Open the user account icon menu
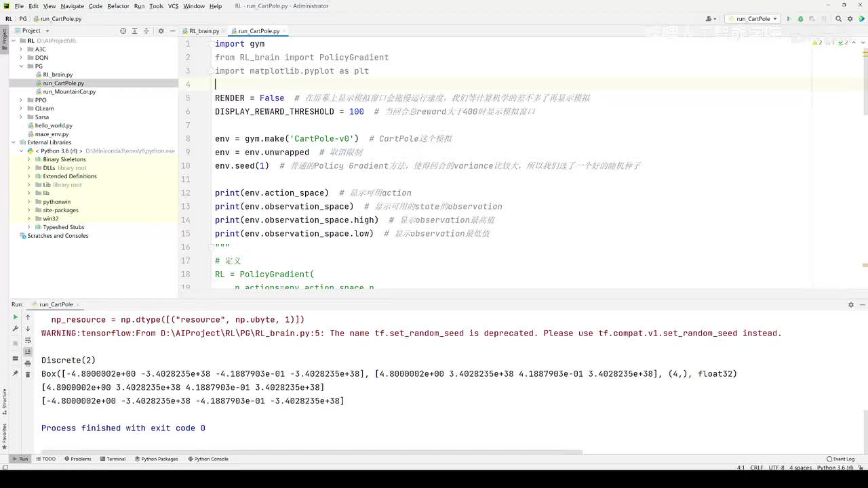The image size is (868, 488). [x=711, y=19]
